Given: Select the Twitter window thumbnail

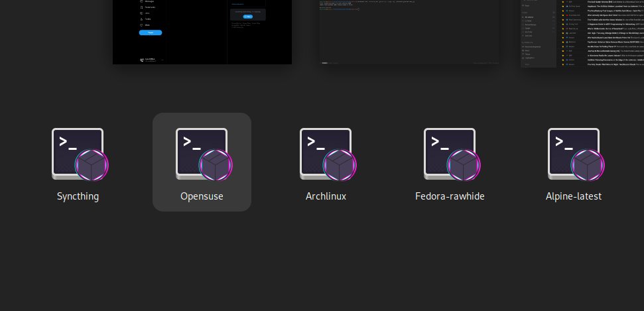Looking at the screenshot, I should coord(202,32).
